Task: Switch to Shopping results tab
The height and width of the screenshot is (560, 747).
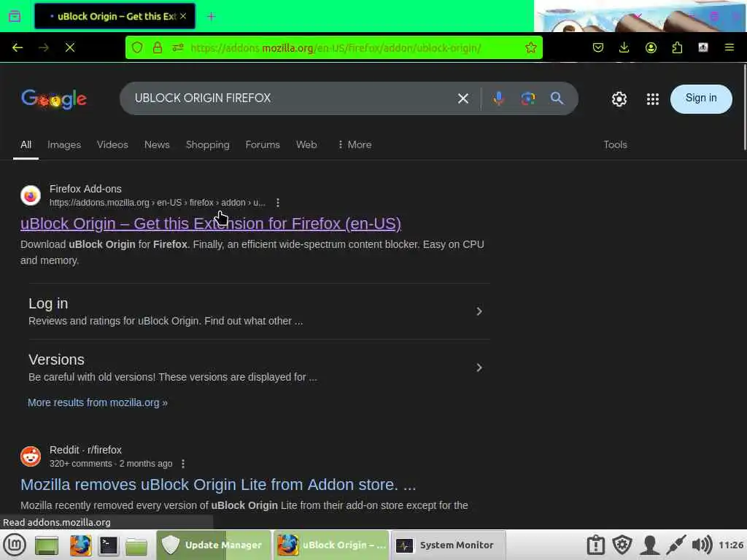Action: [208, 145]
